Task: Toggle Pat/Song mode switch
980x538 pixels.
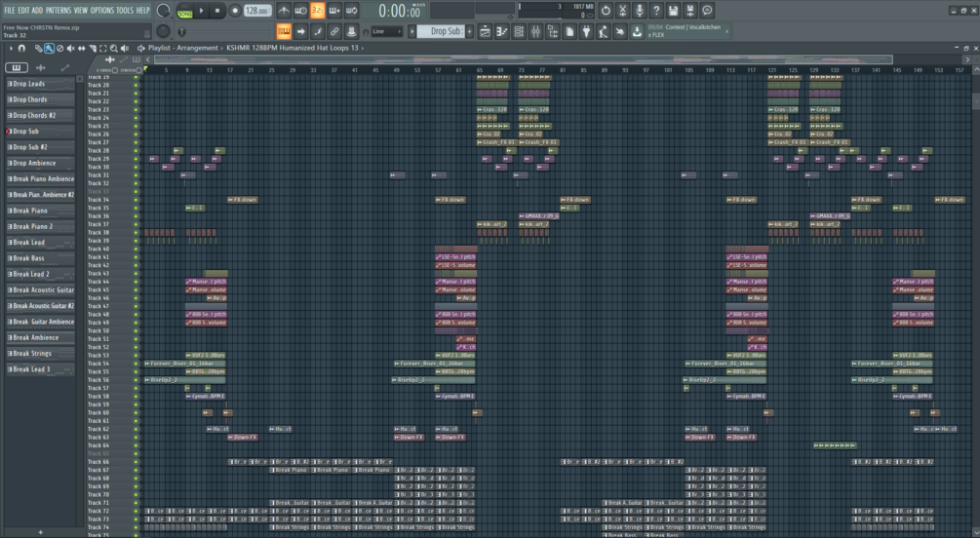Action: (184, 11)
